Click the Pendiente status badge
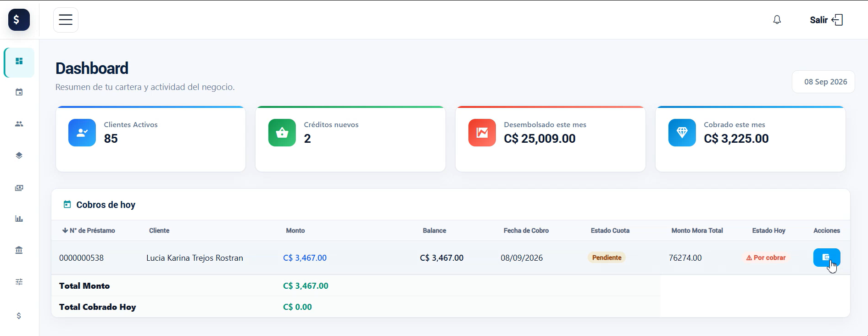The width and height of the screenshot is (868, 336). [x=607, y=258]
